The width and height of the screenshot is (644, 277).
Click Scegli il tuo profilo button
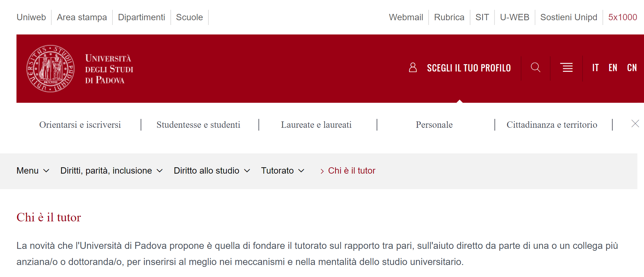coord(469,68)
